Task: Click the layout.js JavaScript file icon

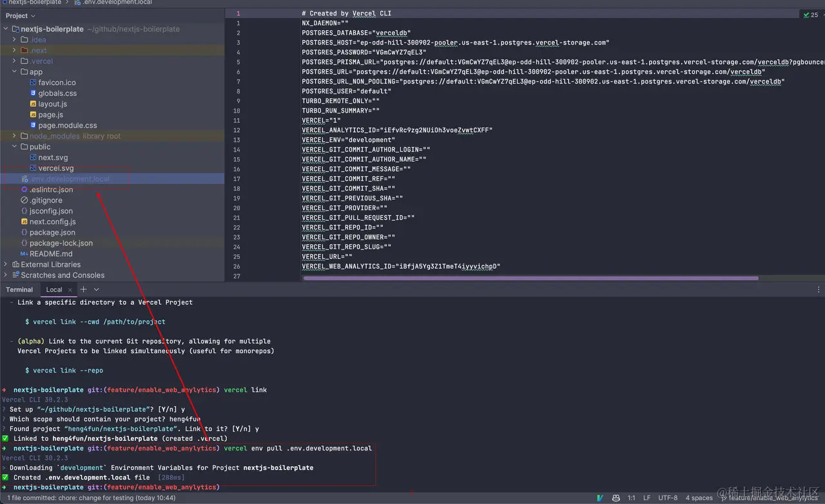Action: pyautogui.click(x=33, y=104)
